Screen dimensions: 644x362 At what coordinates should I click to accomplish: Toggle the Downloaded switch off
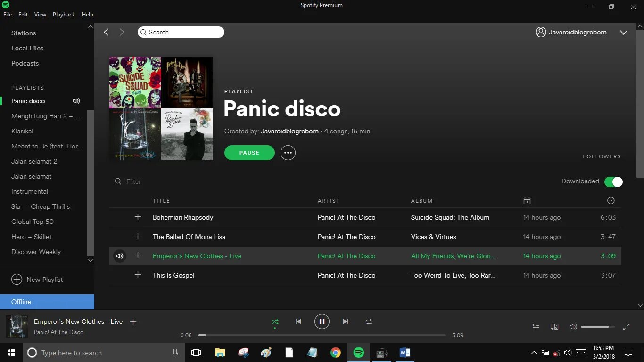(613, 181)
